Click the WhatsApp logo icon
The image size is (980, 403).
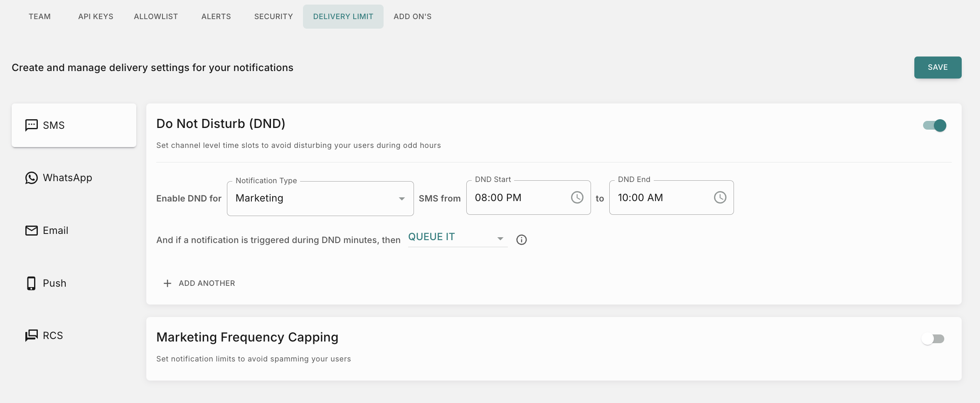pos(32,178)
